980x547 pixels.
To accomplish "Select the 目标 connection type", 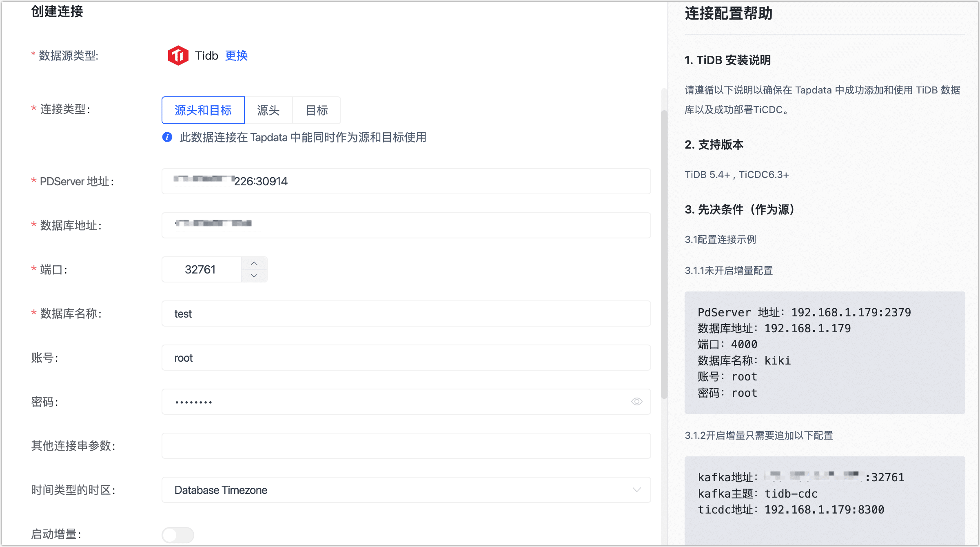I will pyautogui.click(x=317, y=110).
